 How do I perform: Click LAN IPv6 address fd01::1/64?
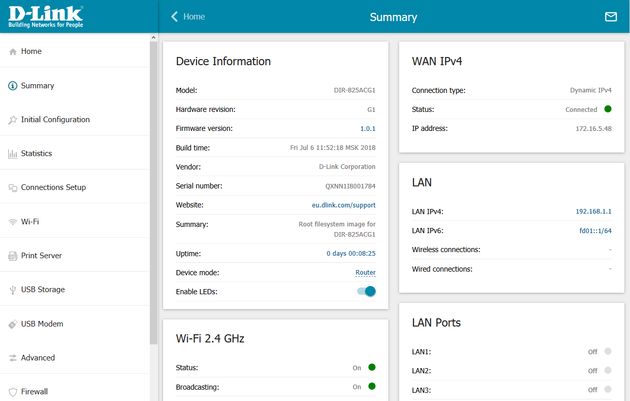click(x=595, y=231)
